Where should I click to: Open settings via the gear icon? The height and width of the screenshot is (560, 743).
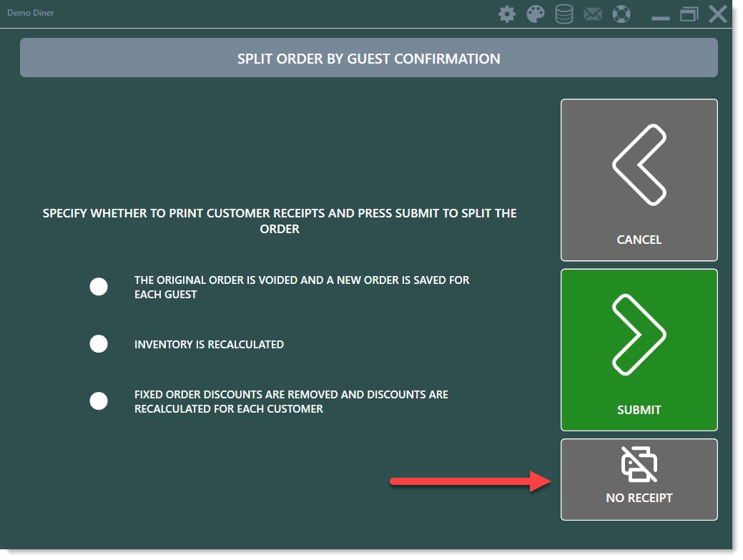click(x=507, y=14)
